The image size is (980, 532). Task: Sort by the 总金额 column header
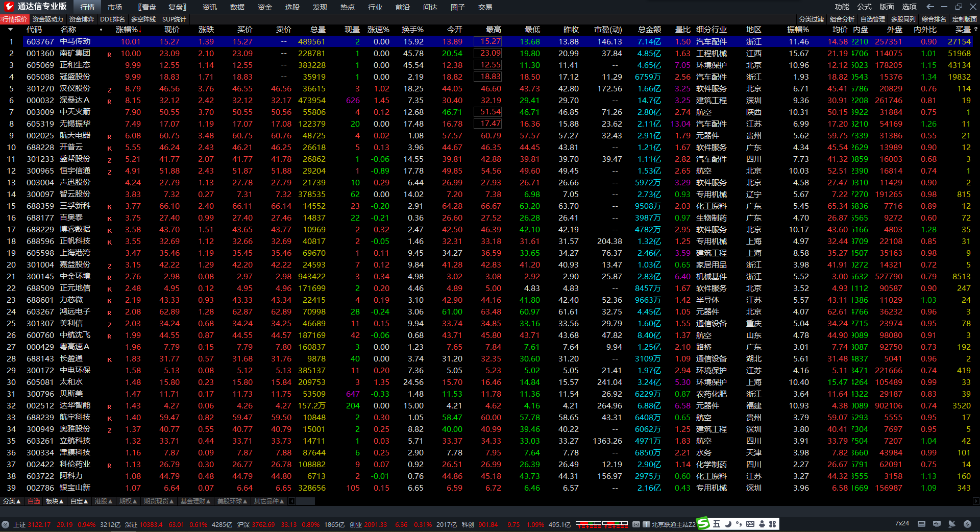pos(649,30)
